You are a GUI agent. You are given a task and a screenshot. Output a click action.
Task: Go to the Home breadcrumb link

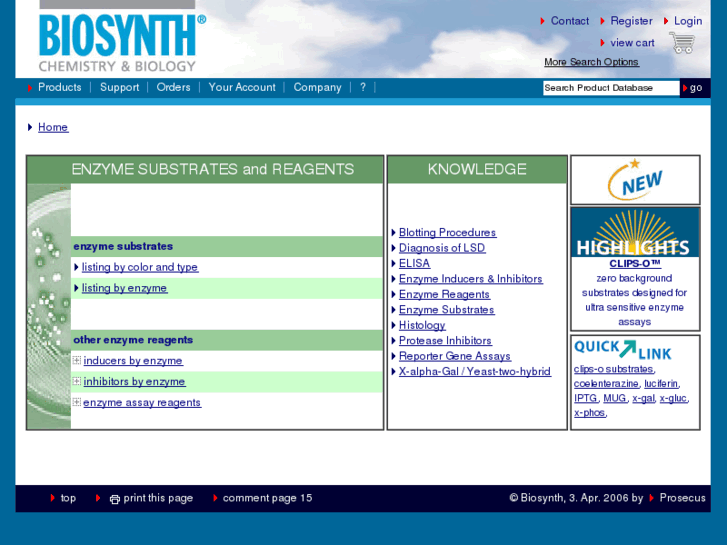[53, 127]
